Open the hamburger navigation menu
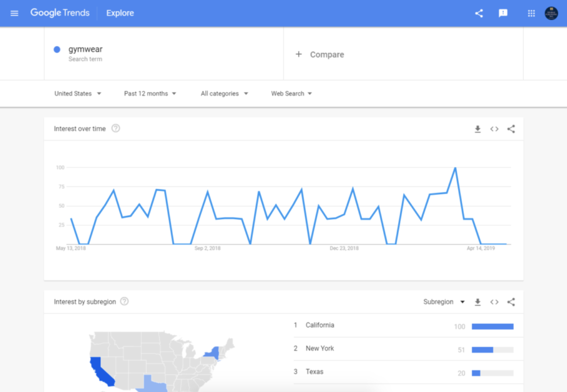Screen dimensions: 567x392 (x=14, y=13)
